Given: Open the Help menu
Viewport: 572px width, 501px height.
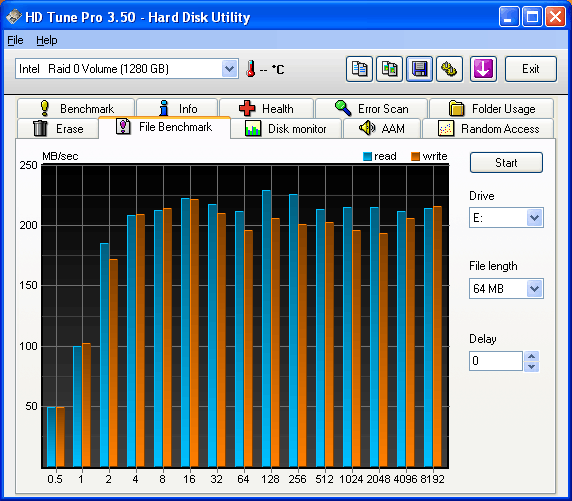Looking at the screenshot, I should pyautogui.click(x=47, y=40).
